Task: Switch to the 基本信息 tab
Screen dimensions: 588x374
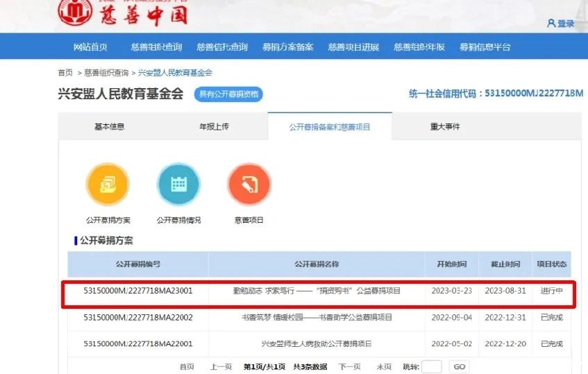Action: tap(109, 127)
